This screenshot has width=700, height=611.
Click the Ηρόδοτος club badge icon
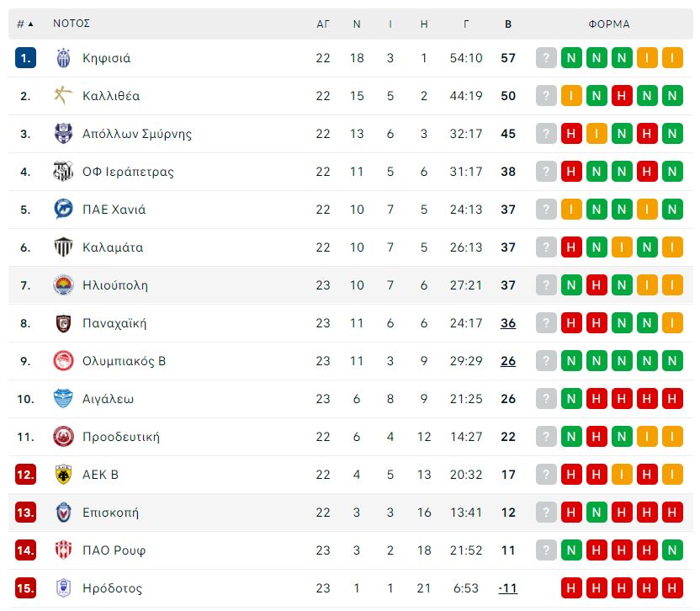[x=63, y=587]
